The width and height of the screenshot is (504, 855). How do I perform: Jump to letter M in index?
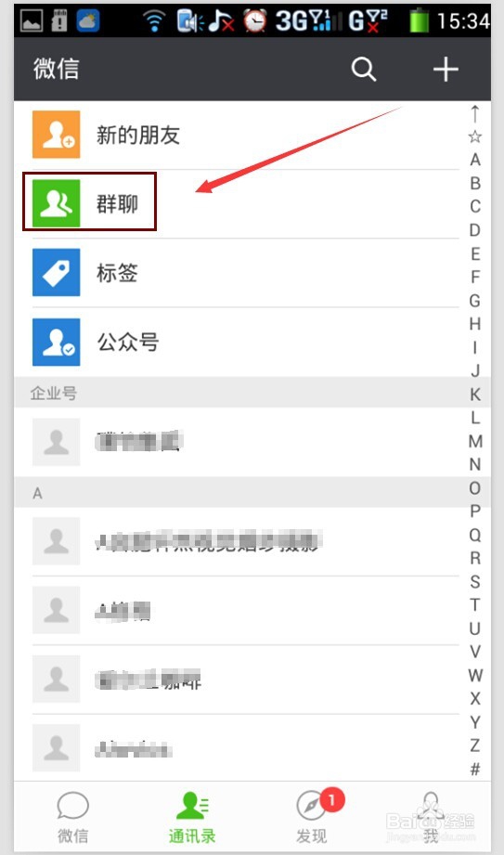point(475,441)
